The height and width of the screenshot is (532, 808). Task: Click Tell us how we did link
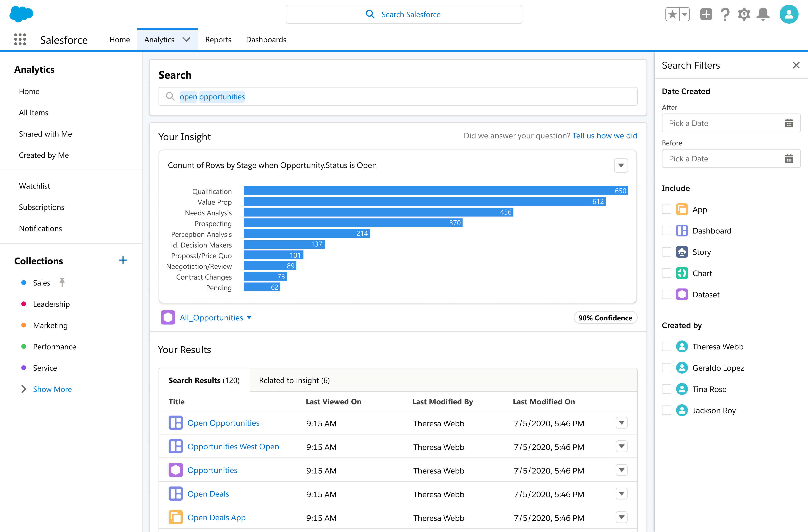pos(605,136)
